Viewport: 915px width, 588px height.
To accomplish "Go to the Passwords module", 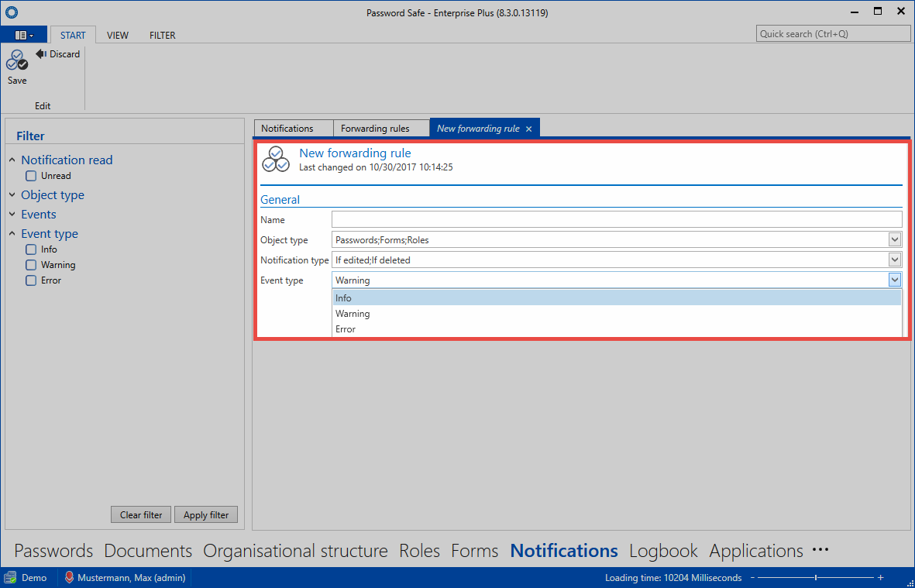I will coord(53,550).
